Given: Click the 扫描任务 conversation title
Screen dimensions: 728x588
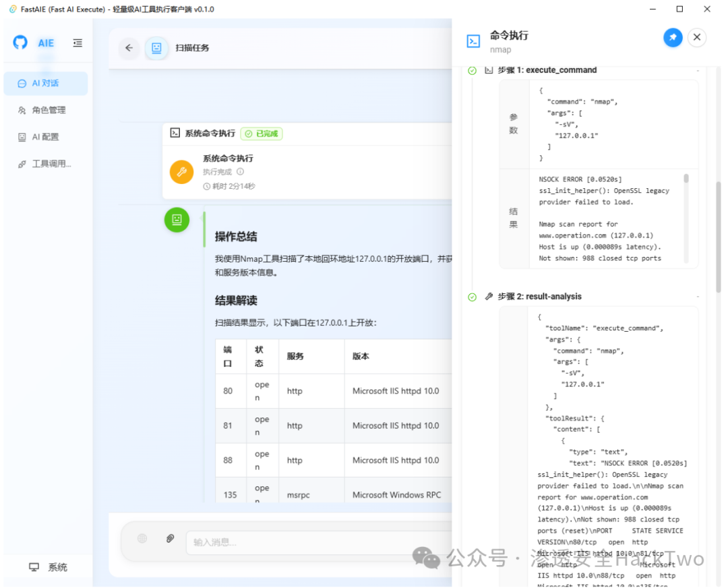Looking at the screenshot, I should coord(192,47).
